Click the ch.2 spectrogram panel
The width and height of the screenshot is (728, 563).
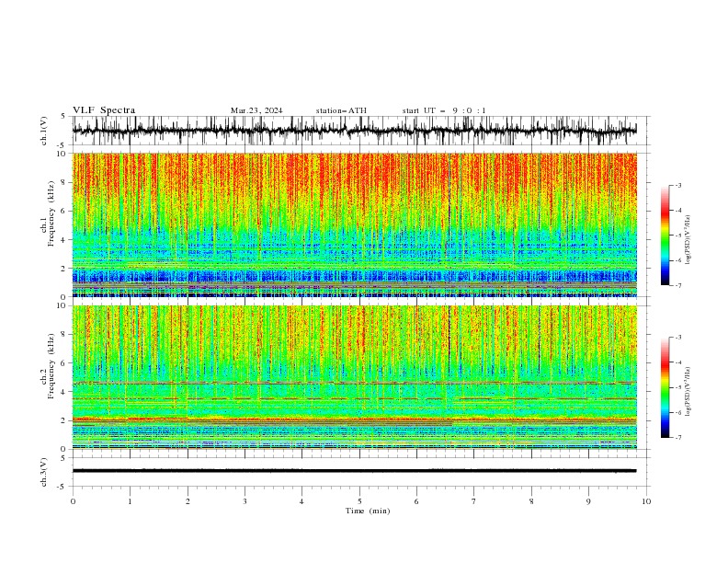point(354,377)
